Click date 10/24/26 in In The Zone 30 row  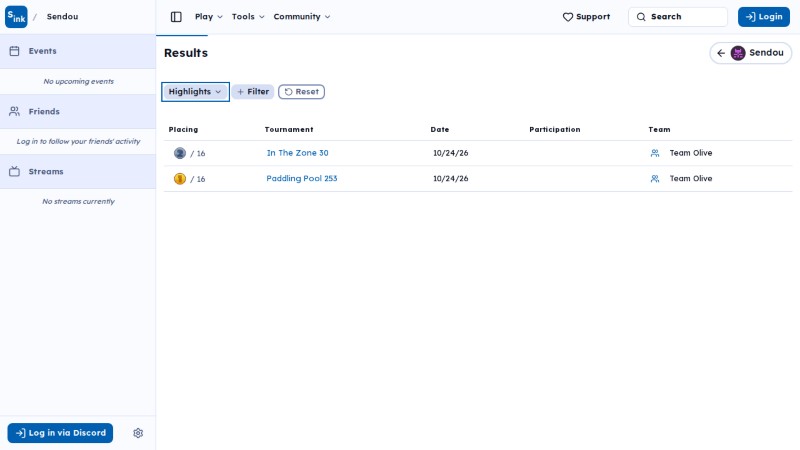(x=451, y=153)
